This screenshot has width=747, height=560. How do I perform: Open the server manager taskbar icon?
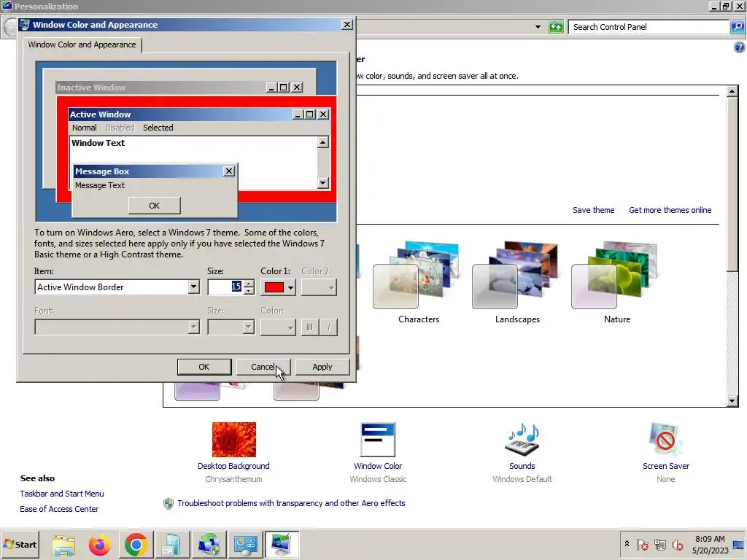(x=172, y=544)
